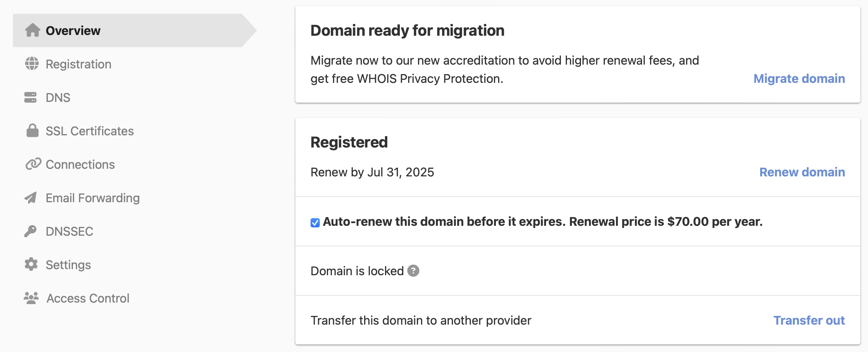Go to the Access Control page
The width and height of the screenshot is (868, 352).
(x=88, y=298)
